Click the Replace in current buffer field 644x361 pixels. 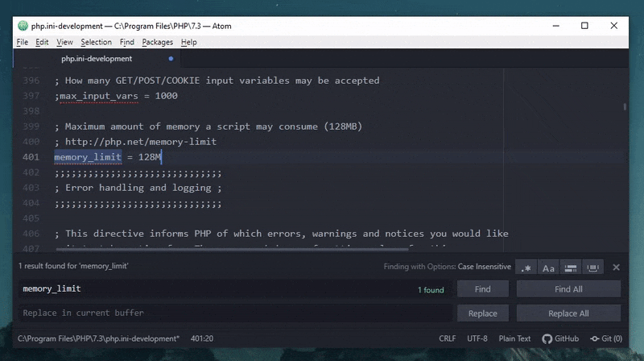tap(235, 313)
